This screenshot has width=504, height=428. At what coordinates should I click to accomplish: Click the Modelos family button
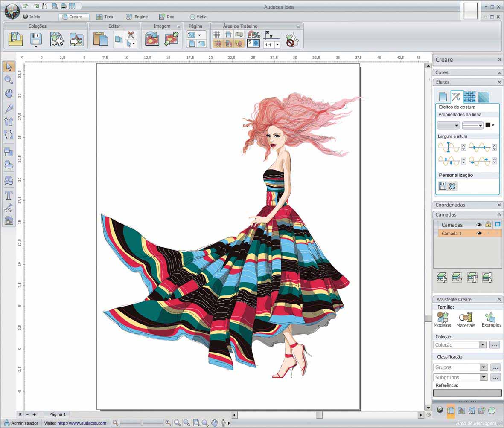[442, 320]
